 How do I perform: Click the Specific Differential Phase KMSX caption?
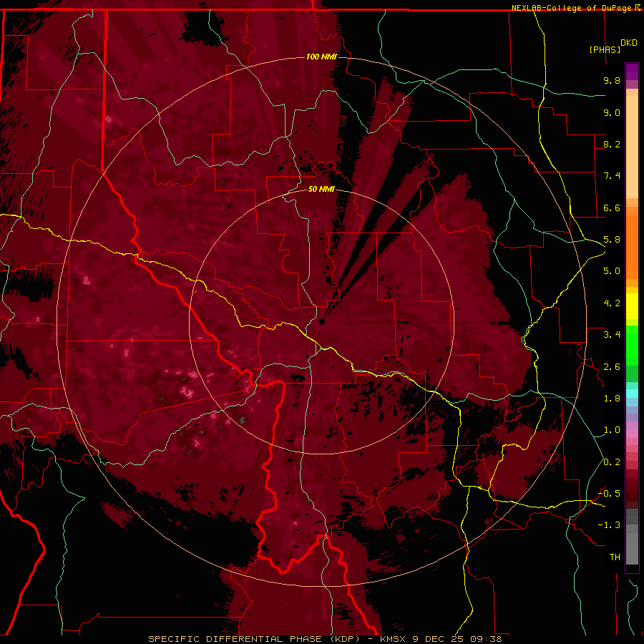(326, 639)
